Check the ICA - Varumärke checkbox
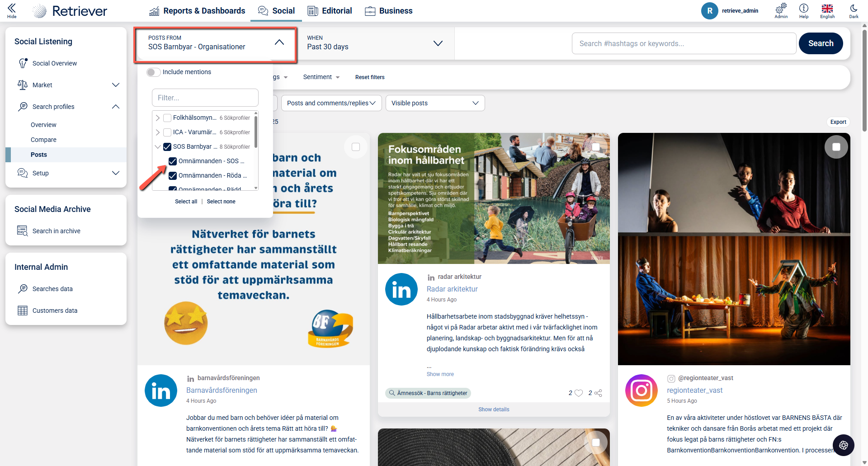Image resolution: width=868 pixels, height=466 pixels. pyautogui.click(x=167, y=132)
